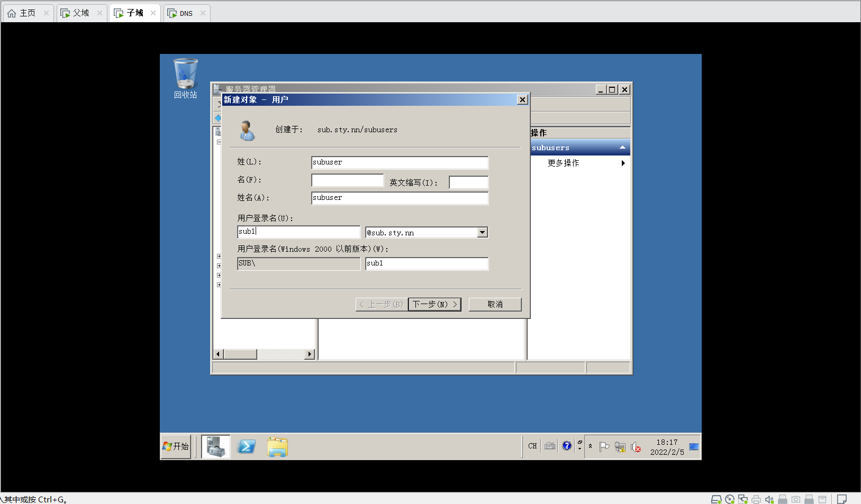
Task: Open the Action Center flag icon
Action: [604, 447]
